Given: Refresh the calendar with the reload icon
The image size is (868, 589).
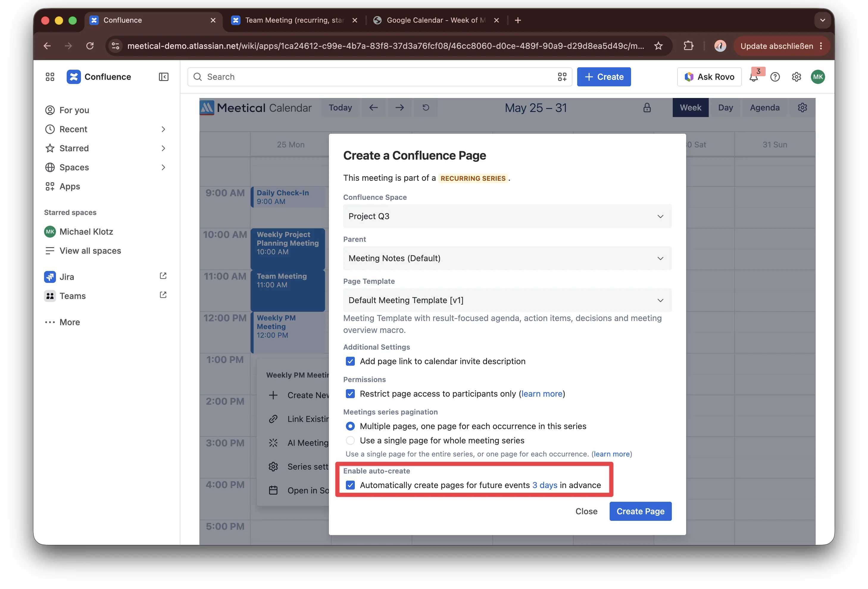Looking at the screenshot, I should 426,107.
